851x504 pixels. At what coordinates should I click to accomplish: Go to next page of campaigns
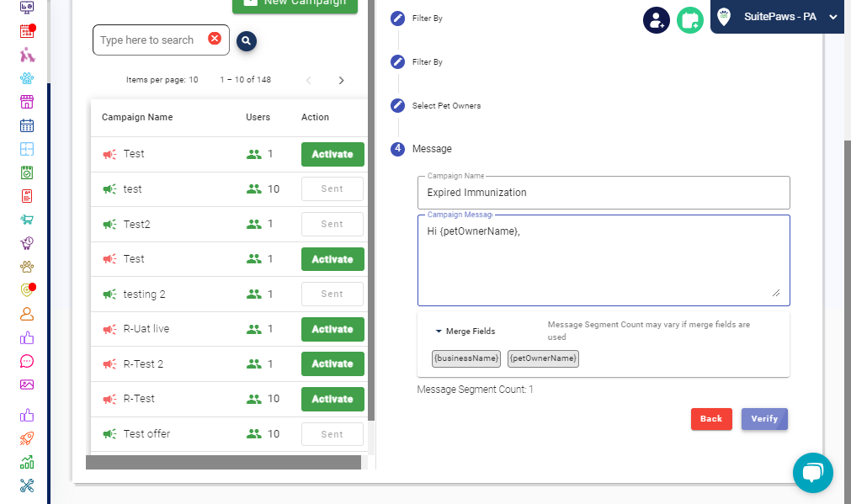click(342, 80)
